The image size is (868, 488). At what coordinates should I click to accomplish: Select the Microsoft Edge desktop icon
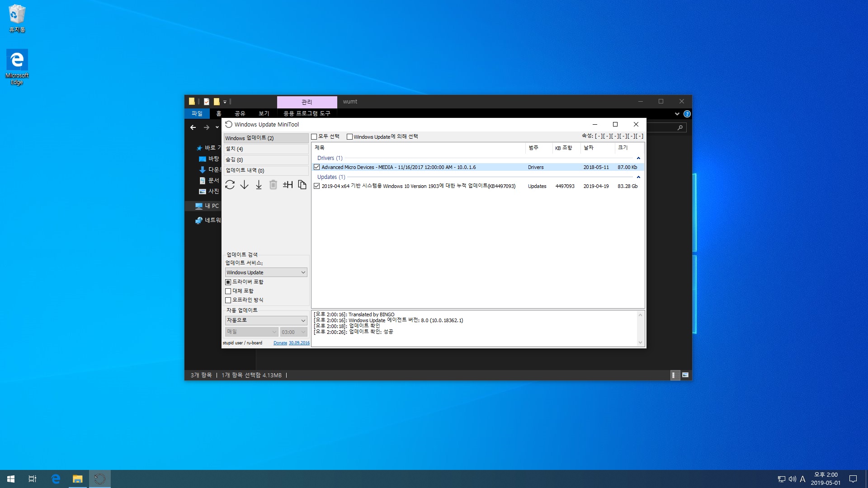coord(17,67)
